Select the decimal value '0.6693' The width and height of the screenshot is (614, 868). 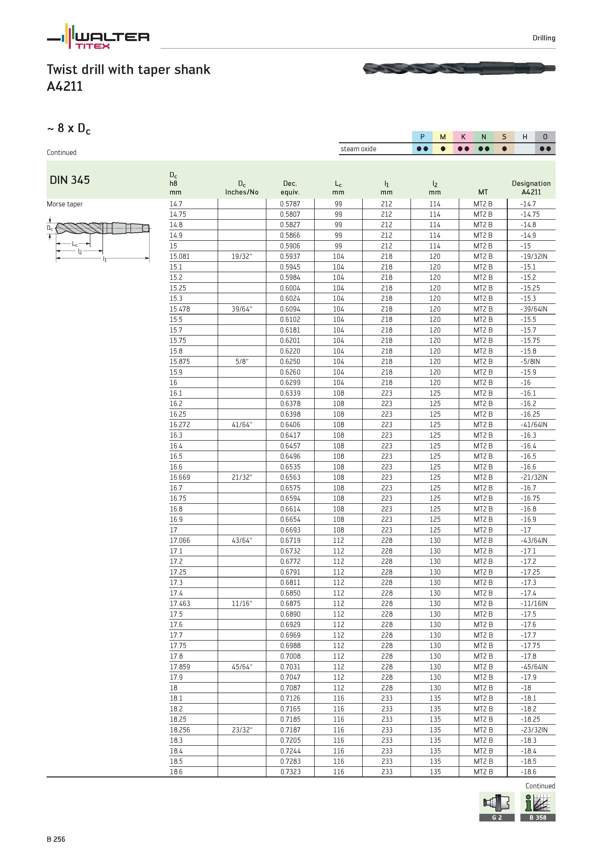click(x=290, y=530)
